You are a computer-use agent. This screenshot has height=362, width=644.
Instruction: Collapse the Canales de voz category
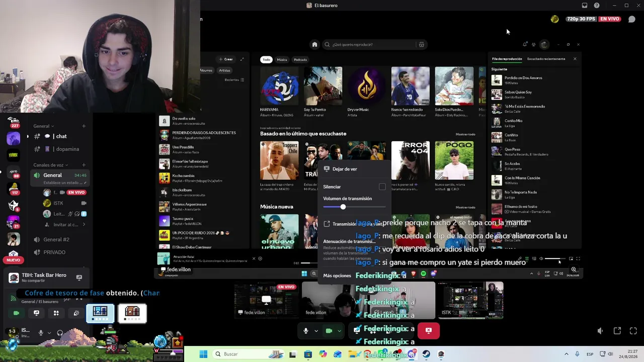[x=51, y=165]
